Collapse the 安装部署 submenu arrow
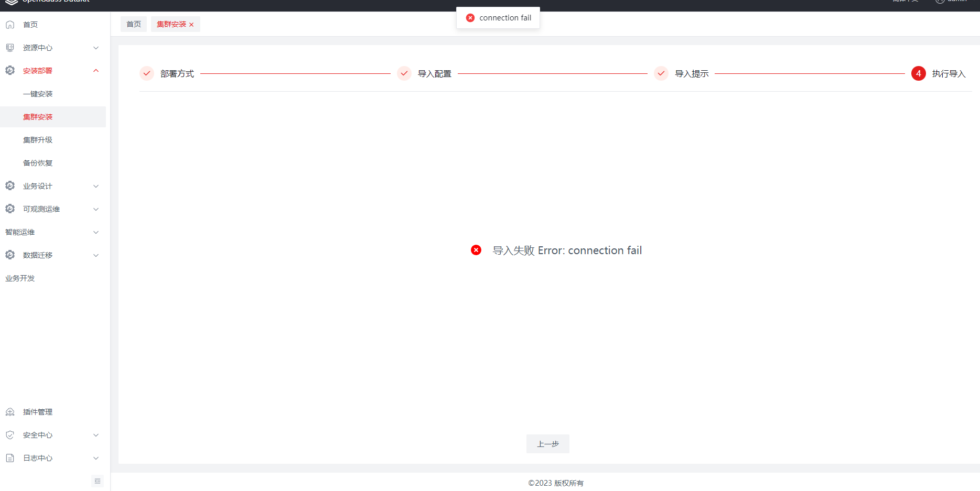 96,71
